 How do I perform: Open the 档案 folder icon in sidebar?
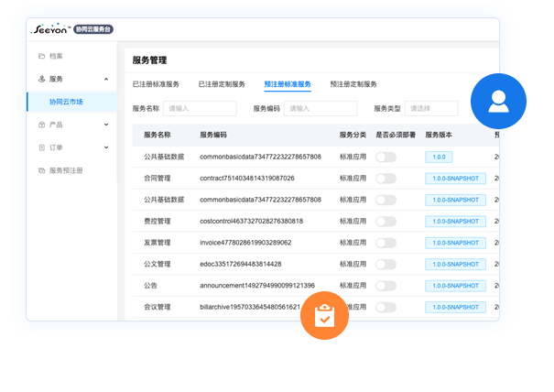click(42, 56)
